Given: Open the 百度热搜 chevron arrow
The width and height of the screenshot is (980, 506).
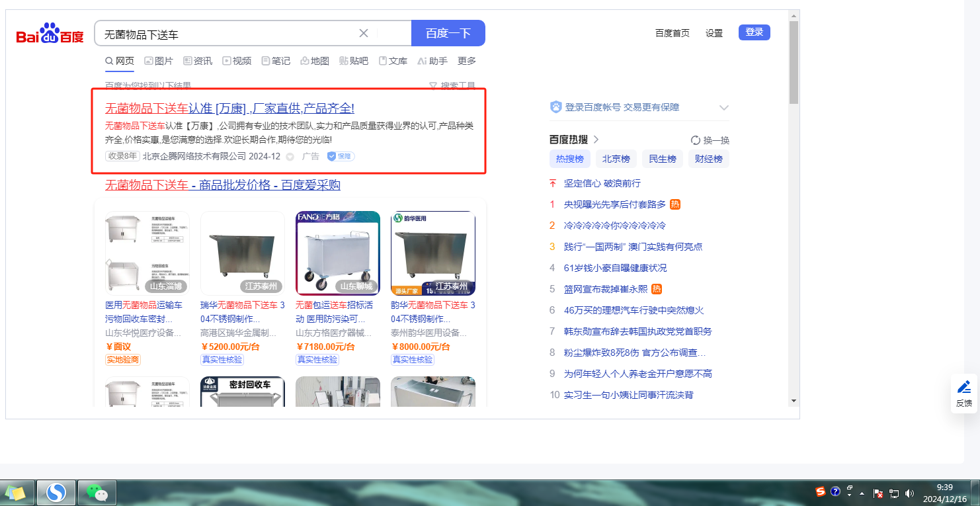Looking at the screenshot, I should [x=596, y=140].
